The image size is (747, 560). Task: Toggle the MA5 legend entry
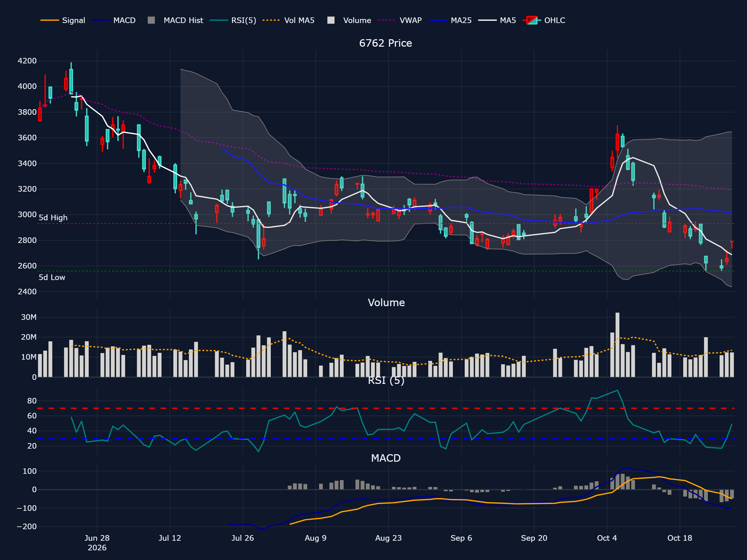(x=497, y=20)
